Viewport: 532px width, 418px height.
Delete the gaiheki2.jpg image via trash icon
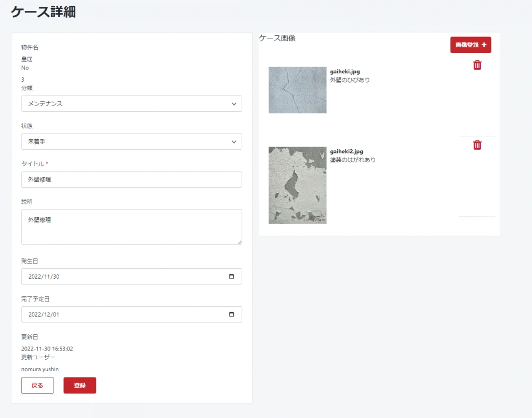(x=477, y=145)
